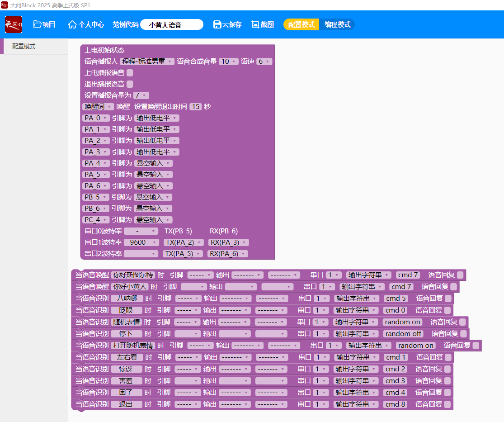Go to 个人中心 home icon
The height and width of the screenshot is (422, 504).
click(x=72, y=24)
